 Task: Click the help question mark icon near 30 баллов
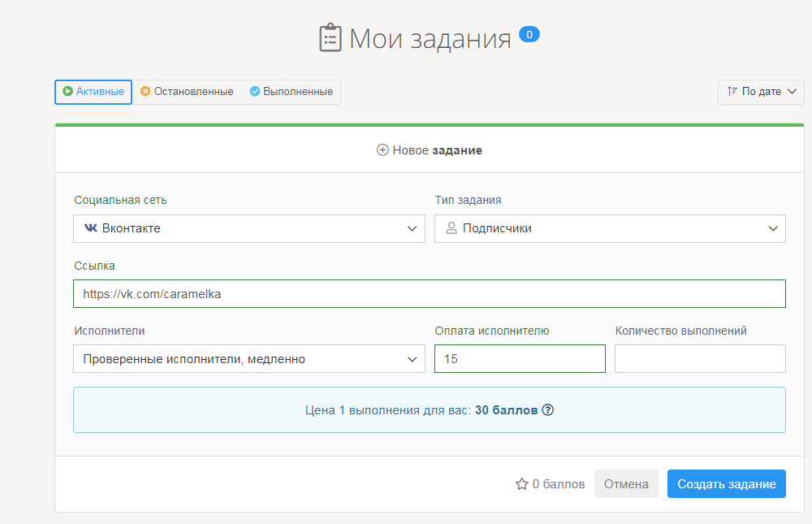pyautogui.click(x=548, y=410)
